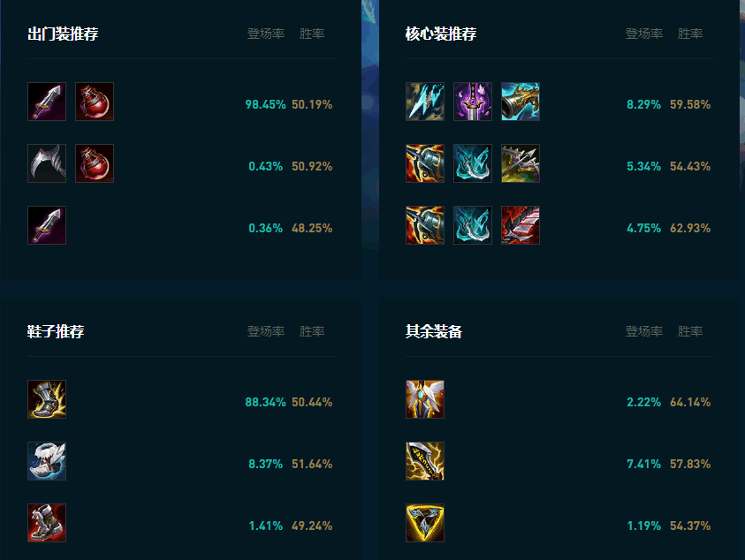Click the Berserker's Greaves boots icon
Viewport: 745px width, 560px height.
tap(47, 399)
